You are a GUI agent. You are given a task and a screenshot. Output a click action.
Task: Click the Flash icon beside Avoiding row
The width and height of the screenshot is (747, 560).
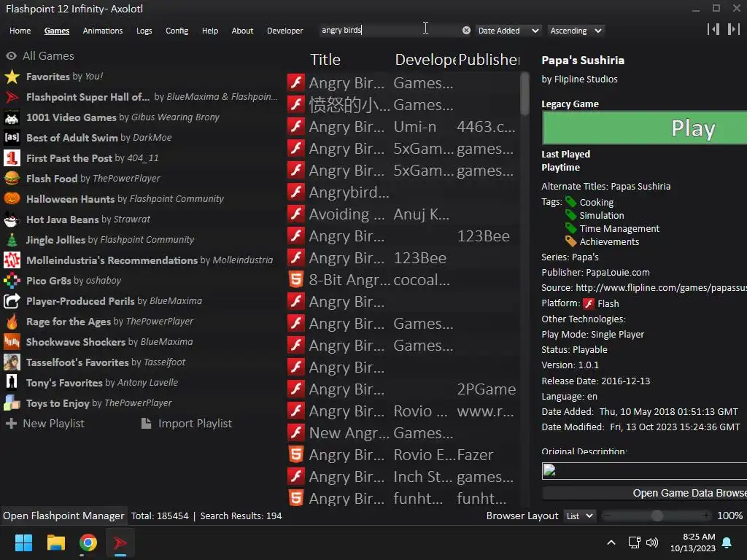point(296,214)
